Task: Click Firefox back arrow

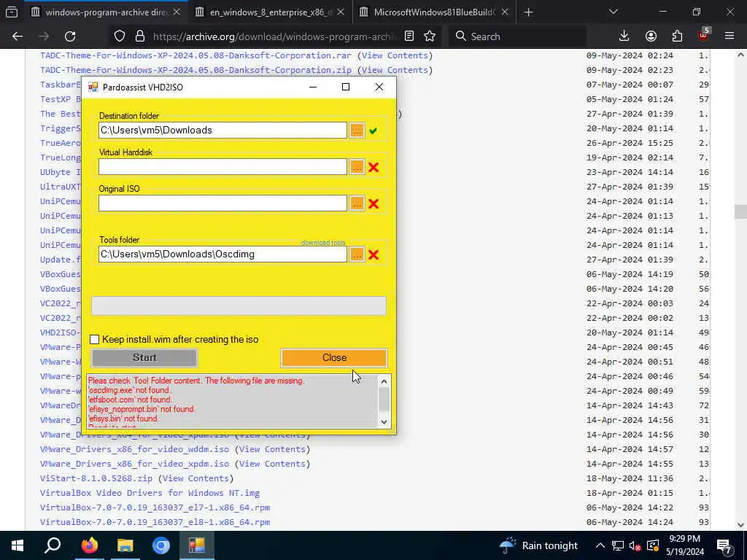Action: [x=18, y=36]
